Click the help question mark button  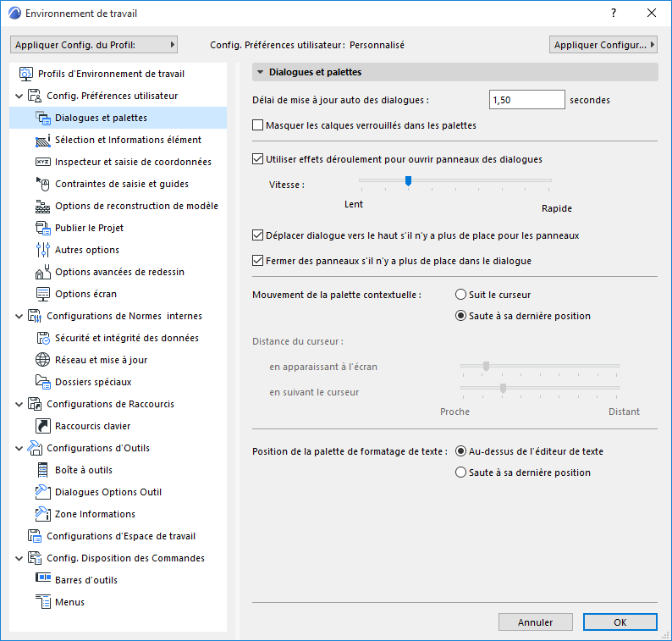pyautogui.click(x=614, y=13)
